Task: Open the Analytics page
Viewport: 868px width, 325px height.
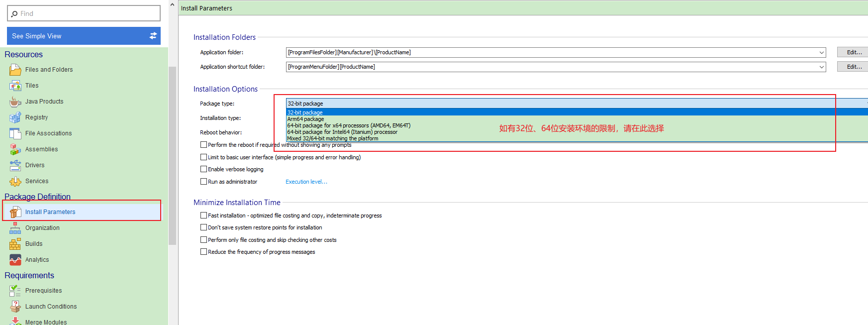Action: [x=37, y=260]
